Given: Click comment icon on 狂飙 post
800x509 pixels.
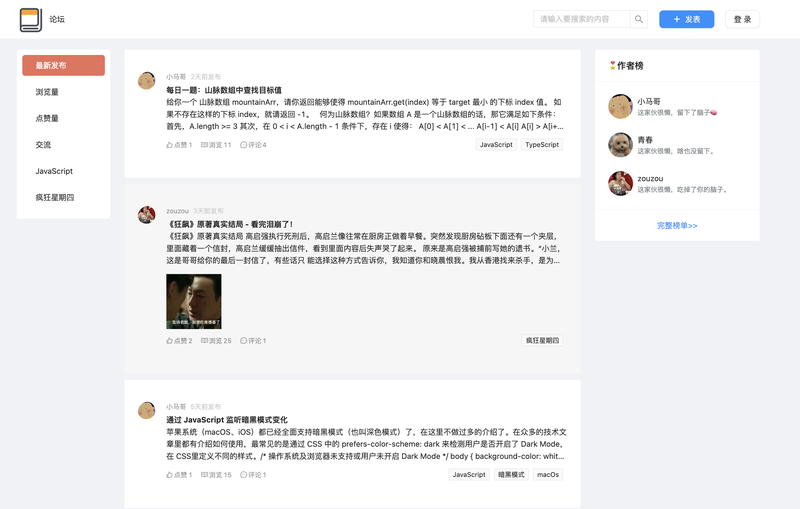Looking at the screenshot, I should click(243, 341).
